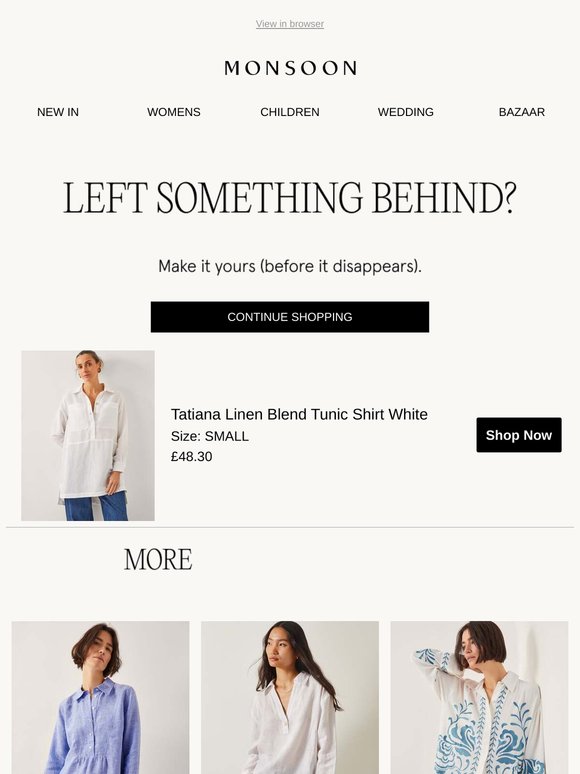Viewport: 580px width, 774px height.
Task: Click the Tatiana Linen Blend Tunic Shirt title
Action: 299,414
